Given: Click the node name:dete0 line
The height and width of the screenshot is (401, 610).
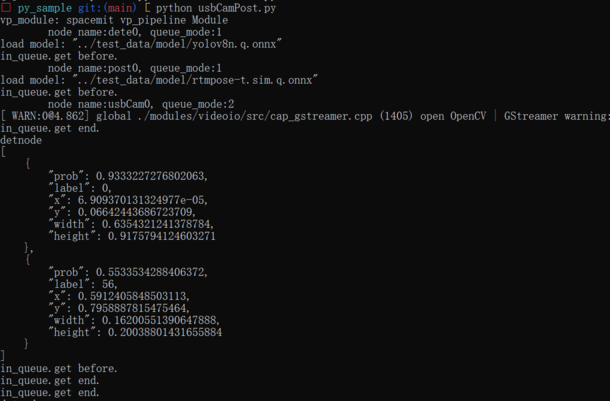Looking at the screenshot, I should point(135,32).
